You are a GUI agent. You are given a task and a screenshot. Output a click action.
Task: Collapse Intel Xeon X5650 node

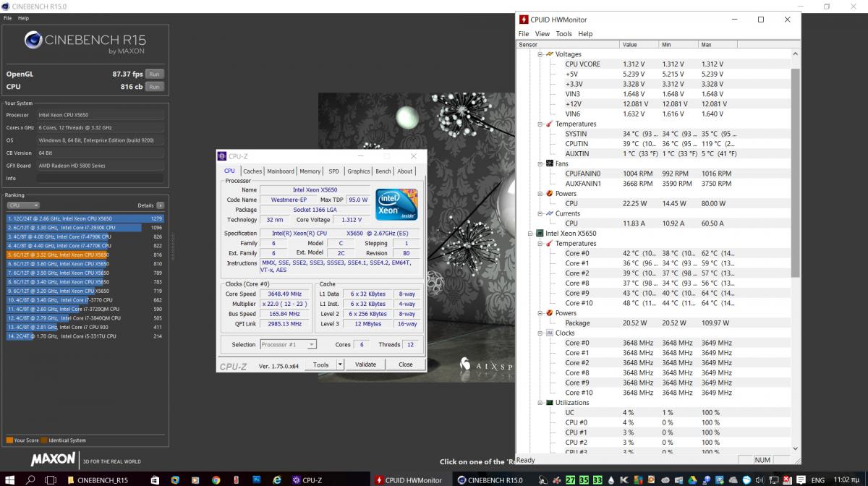point(530,234)
